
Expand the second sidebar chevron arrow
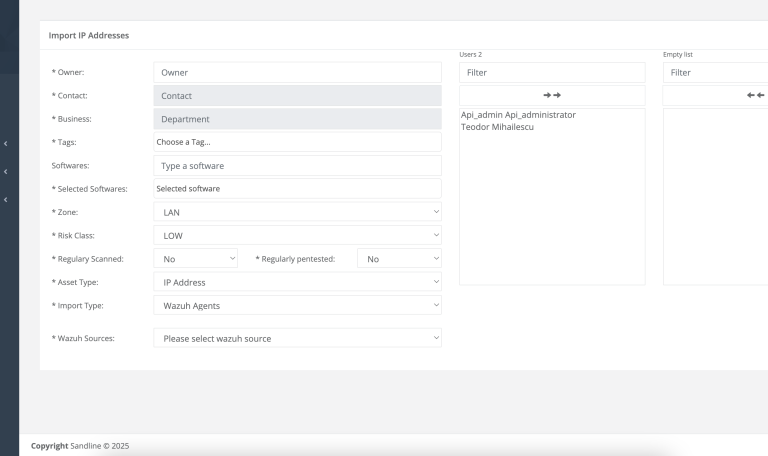click(x=5, y=171)
